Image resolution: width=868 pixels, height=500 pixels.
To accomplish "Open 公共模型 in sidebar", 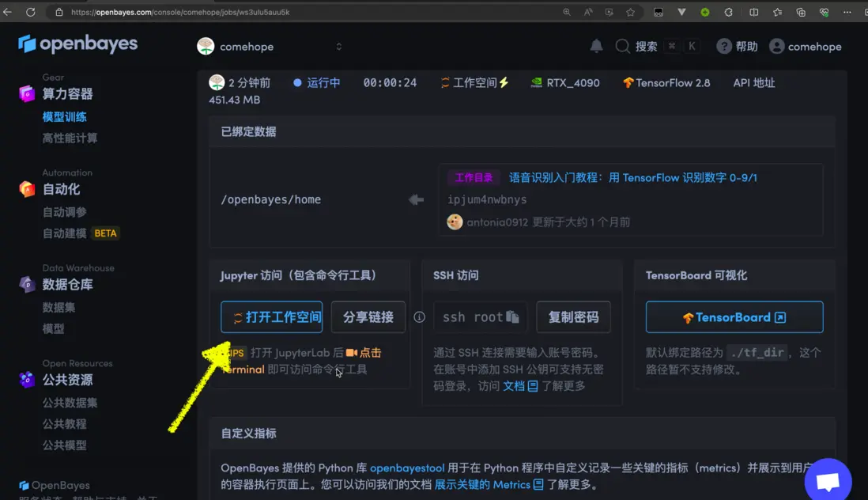I will point(64,445).
